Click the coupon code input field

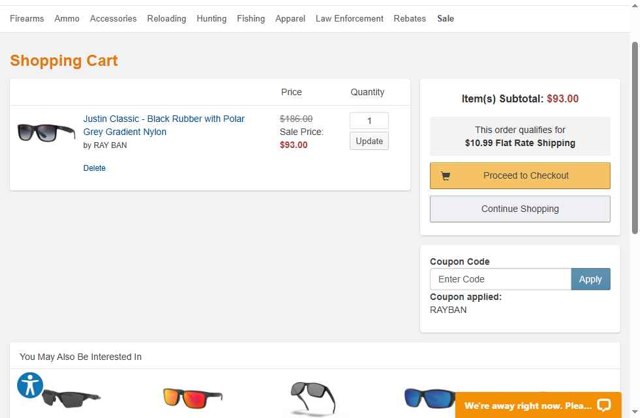pos(500,279)
